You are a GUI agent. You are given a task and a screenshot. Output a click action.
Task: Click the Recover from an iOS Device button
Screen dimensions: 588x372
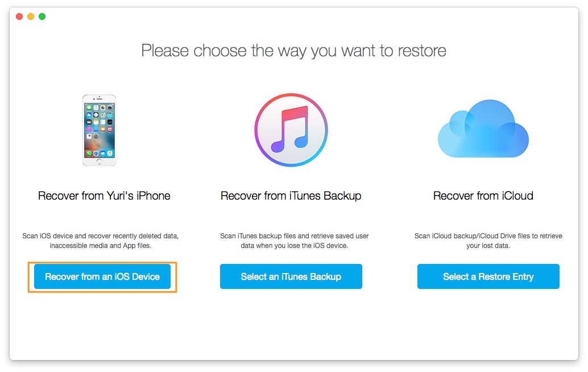[102, 276]
